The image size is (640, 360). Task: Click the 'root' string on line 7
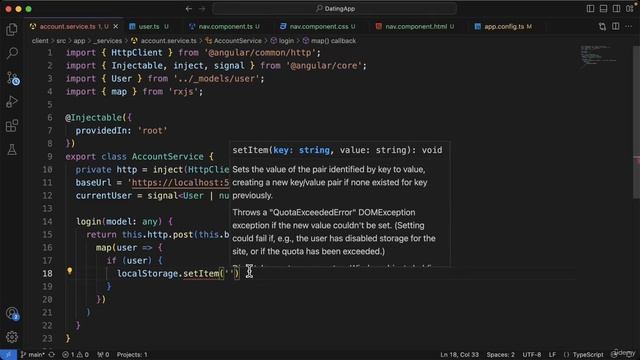coord(152,131)
